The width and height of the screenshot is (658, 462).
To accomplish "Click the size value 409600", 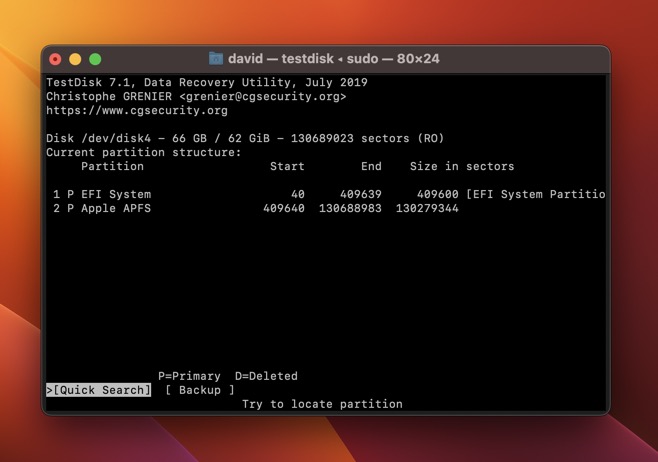I will click(x=438, y=194).
